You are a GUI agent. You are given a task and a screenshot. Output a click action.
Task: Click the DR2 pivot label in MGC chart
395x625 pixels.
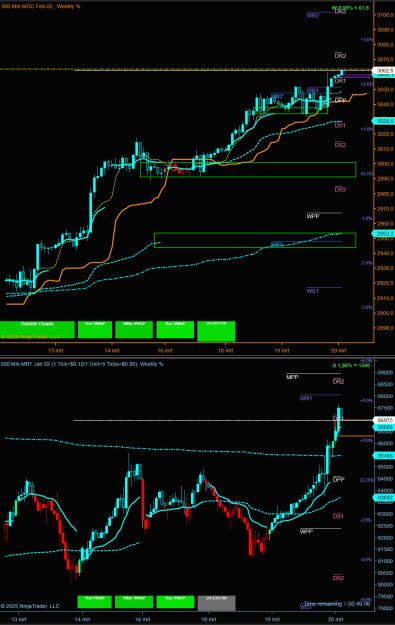click(x=340, y=56)
